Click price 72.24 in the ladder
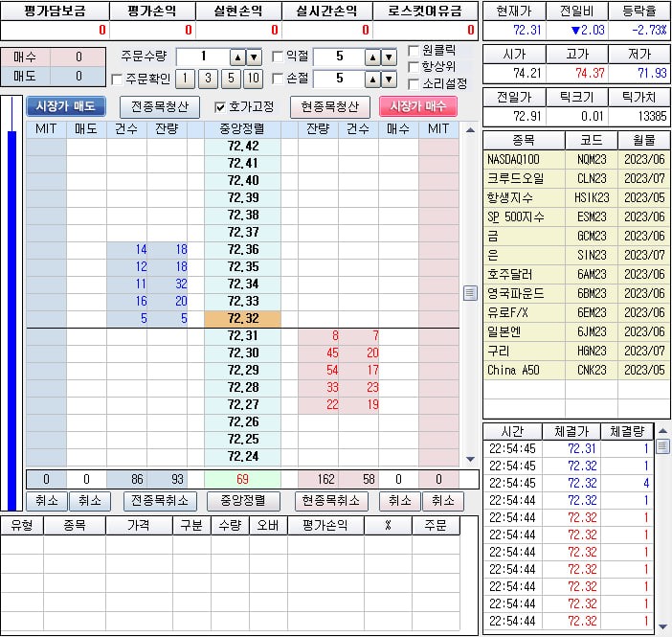 click(x=243, y=456)
